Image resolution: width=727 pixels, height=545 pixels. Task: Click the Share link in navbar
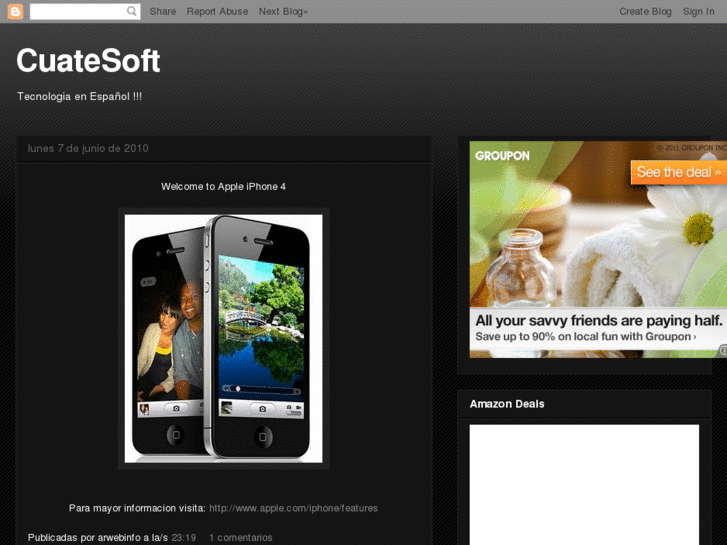163,12
